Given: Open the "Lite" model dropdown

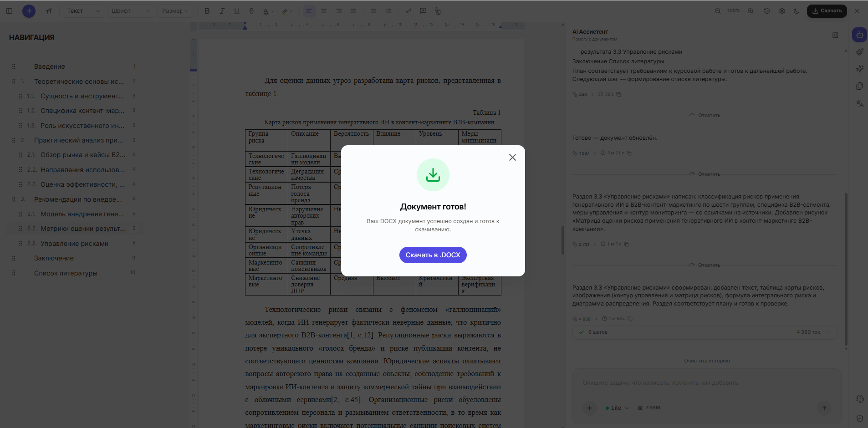Looking at the screenshot, I should click(x=617, y=408).
